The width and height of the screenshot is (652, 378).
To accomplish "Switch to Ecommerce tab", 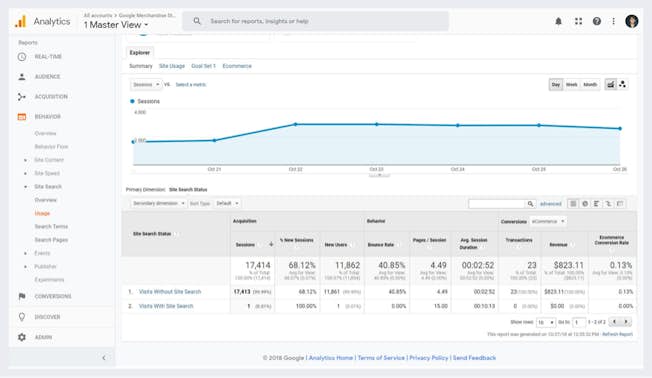I will [x=237, y=66].
